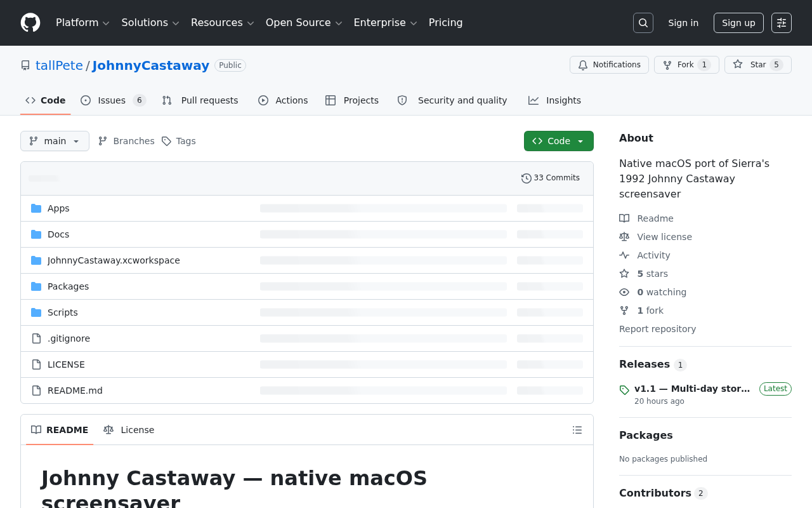Open the v1.1 Multi-day story release link

click(x=692, y=389)
